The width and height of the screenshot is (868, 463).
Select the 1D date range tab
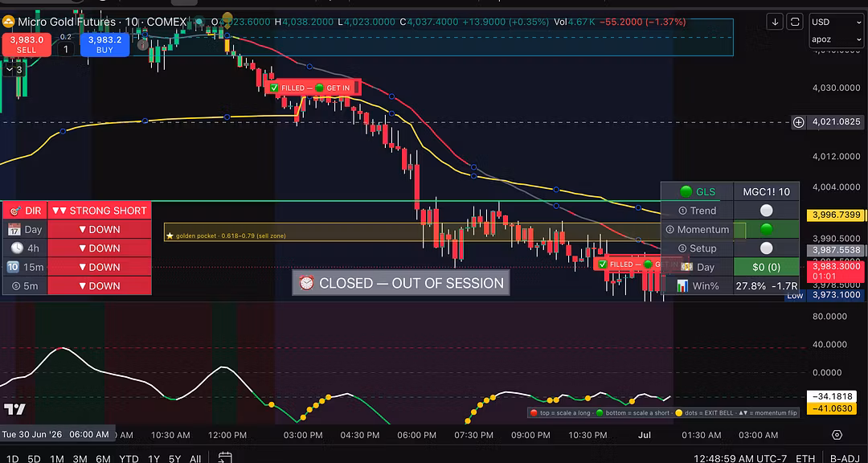click(x=12, y=458)
